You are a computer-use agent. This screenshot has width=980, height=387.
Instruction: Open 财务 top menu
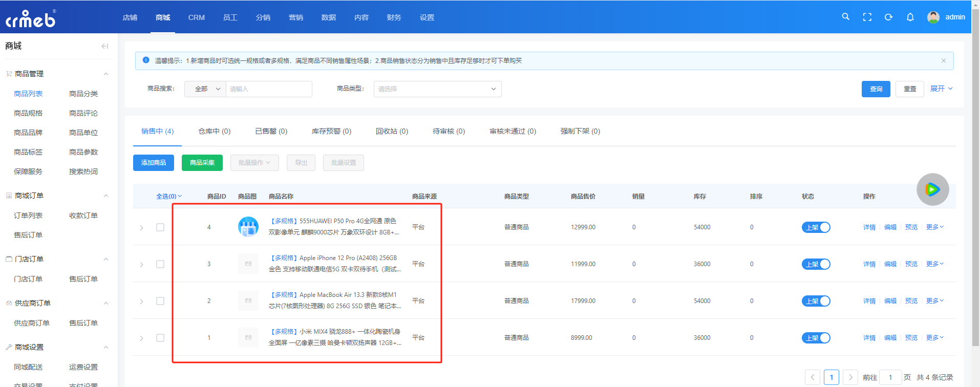tap(394, 17)
